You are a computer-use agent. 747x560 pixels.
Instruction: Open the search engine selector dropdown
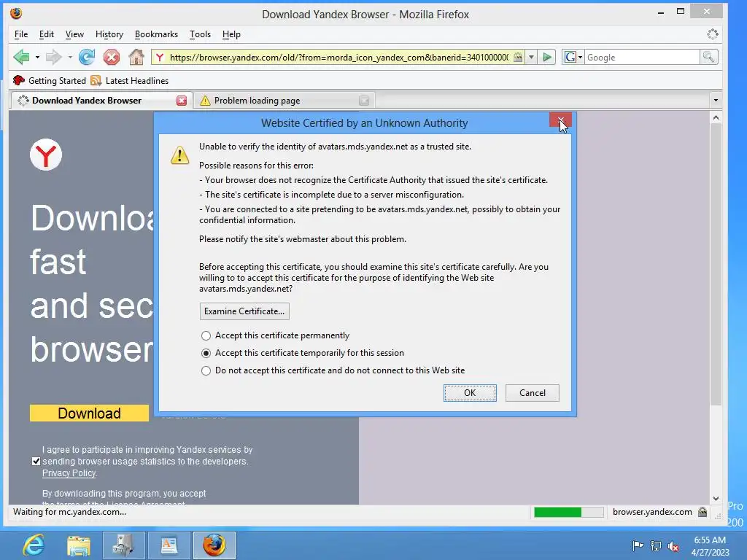573,58
